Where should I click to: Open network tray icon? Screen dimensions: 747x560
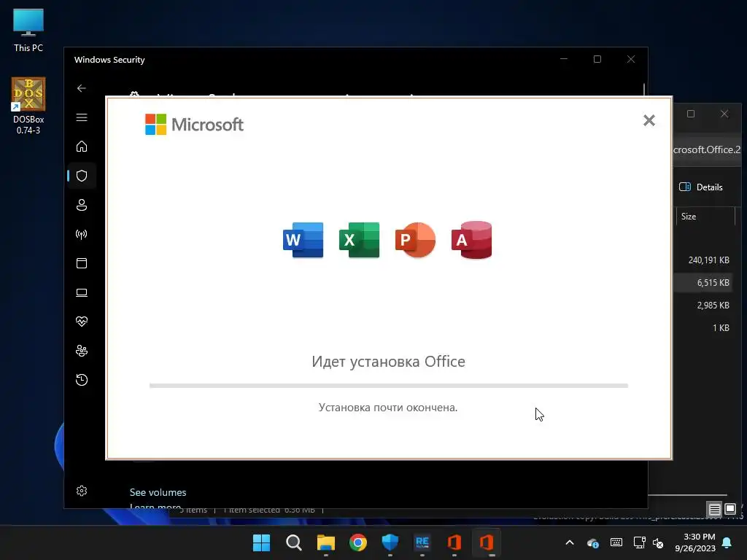(639, 542)
